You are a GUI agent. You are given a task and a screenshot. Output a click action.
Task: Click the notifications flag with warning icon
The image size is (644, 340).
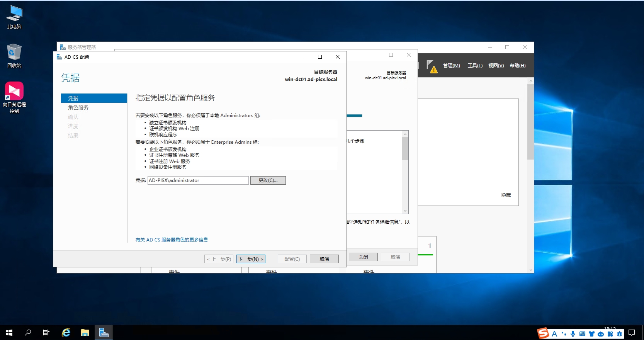[x=432, y=66]
